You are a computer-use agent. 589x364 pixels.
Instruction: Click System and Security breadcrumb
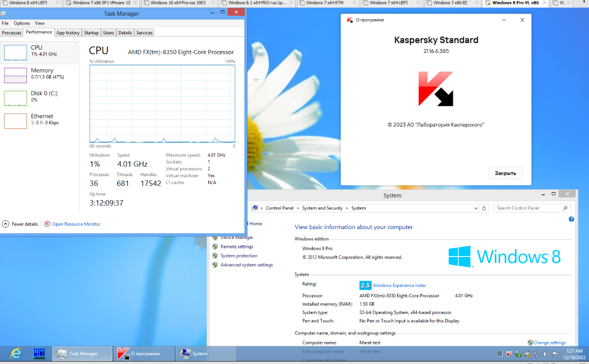(322, 208)
